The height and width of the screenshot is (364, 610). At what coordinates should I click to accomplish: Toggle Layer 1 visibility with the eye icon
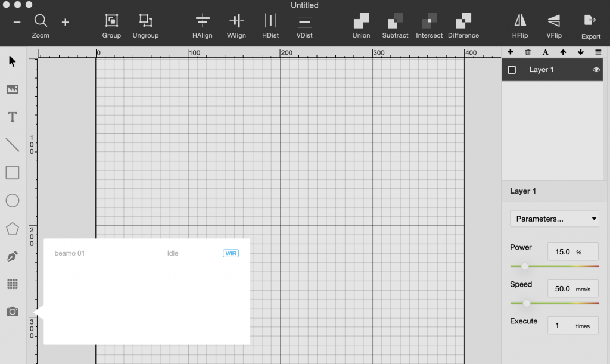(595, 70)
